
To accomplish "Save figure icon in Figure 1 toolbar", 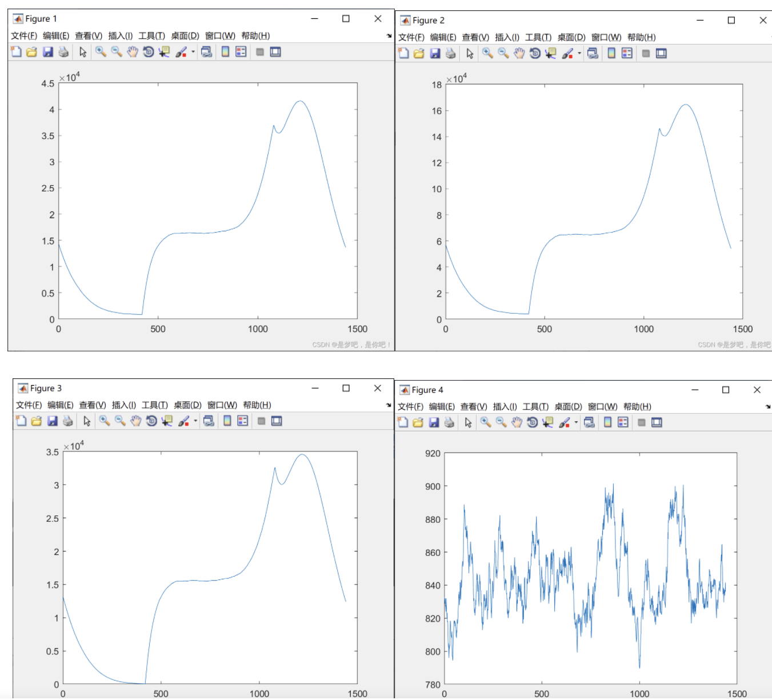I will tap(47, 52).
